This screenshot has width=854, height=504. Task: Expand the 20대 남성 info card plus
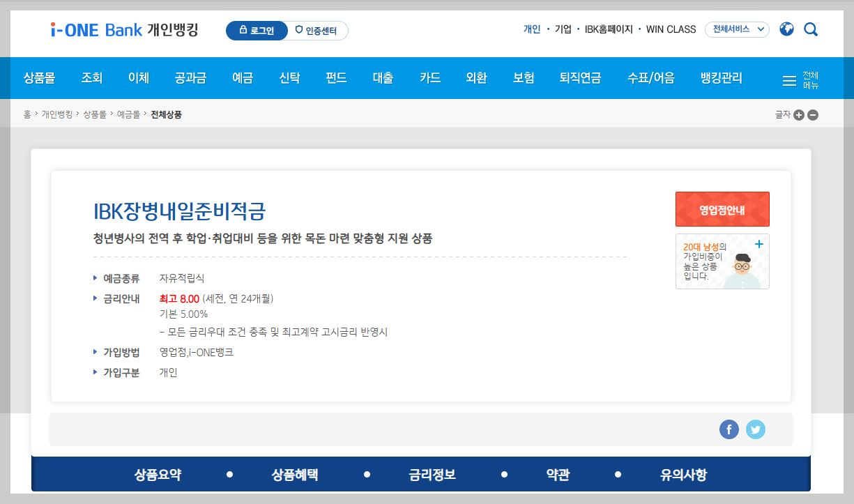tap(759, 244)
